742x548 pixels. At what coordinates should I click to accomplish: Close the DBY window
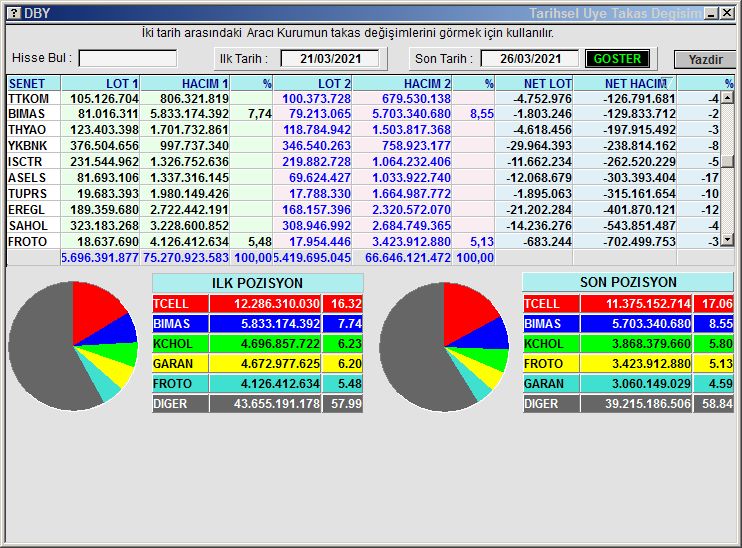[x=727, y=13]
